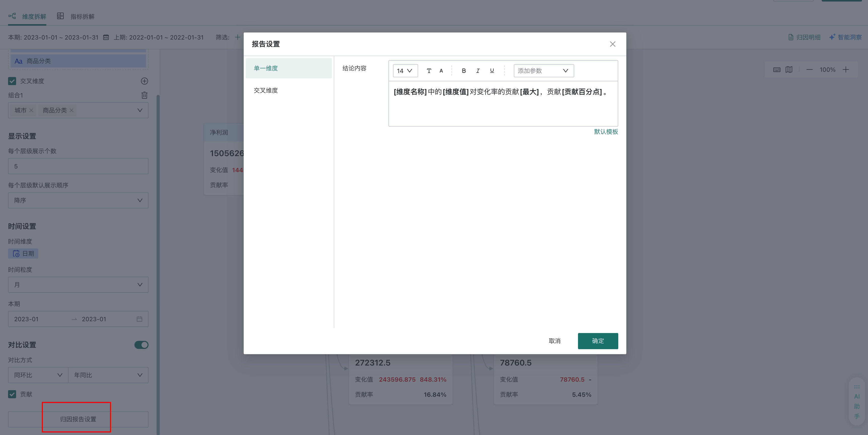Image resolution: width=868 pixels, height=435 pixels.
Task: Click the A font color icon
Action: [441, 71]
